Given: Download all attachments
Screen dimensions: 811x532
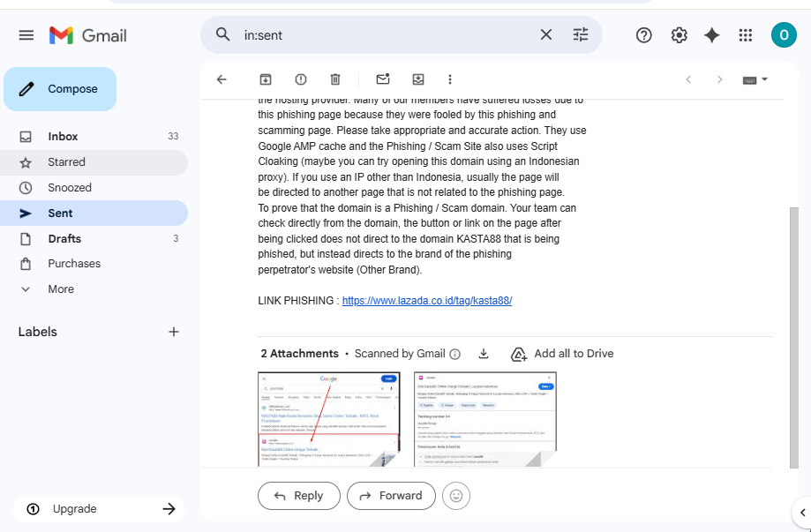Looking at the screenshot, I should pos(484,354).
